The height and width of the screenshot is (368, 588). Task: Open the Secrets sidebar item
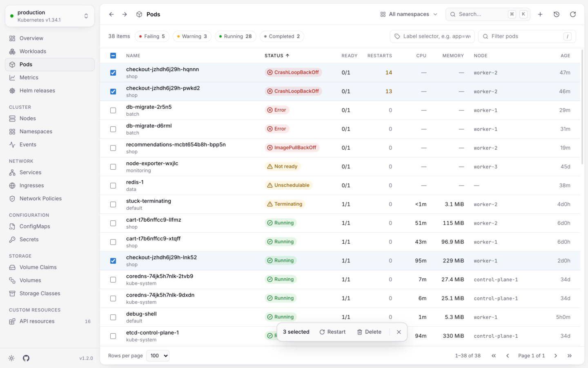(x=50, y=240)
